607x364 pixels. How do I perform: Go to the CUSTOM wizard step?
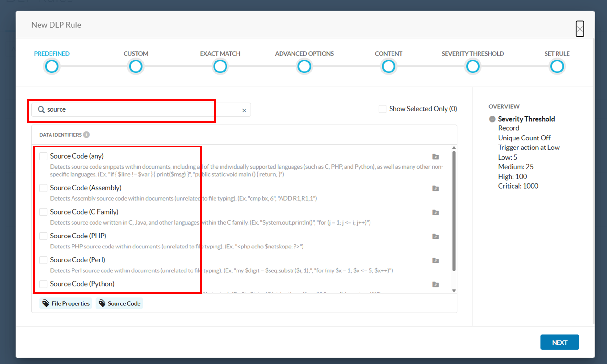(136, 66)
